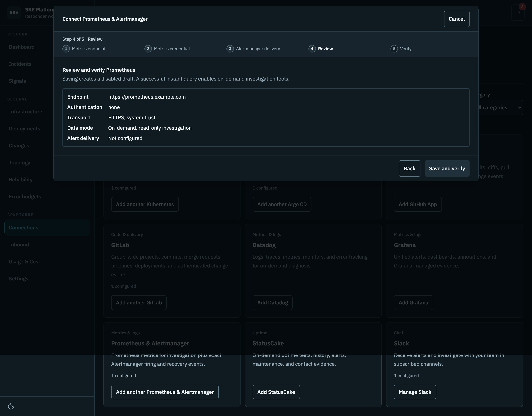The height and width of the screenshot is (416, 532).
Task: Click the Back button
Action: 410,168
